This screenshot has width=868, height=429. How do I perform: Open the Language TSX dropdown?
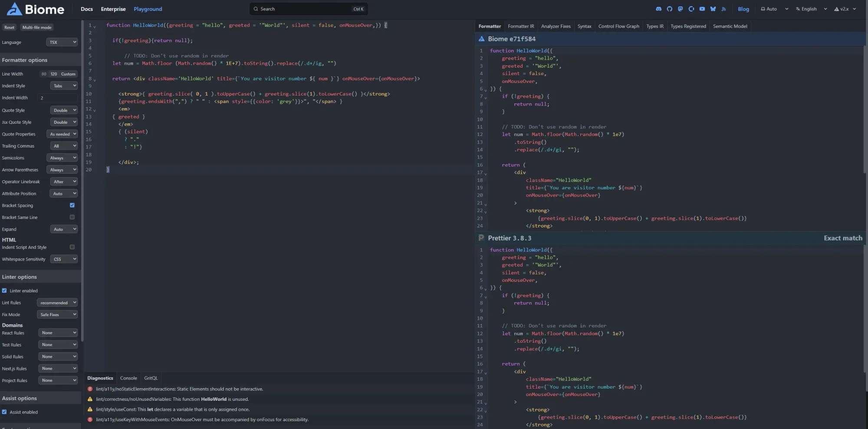(62, 42)
